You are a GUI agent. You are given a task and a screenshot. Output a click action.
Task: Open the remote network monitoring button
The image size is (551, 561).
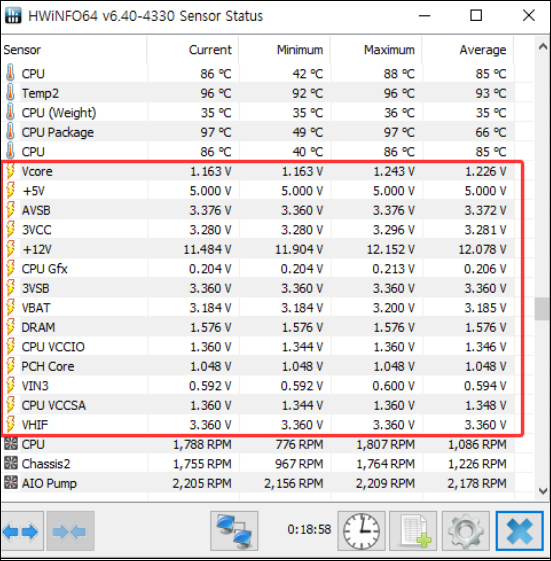click(x=234, y=531)
